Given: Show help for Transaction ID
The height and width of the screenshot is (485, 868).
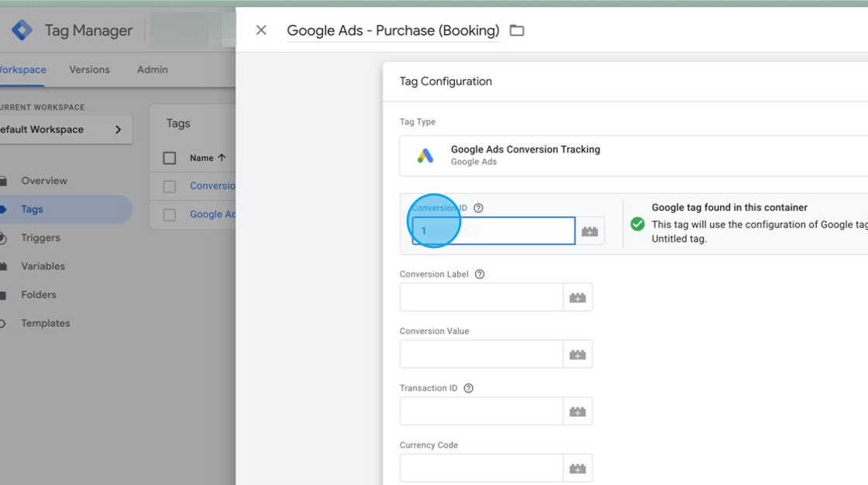Looking at the screenshot, I should point(468,388).
